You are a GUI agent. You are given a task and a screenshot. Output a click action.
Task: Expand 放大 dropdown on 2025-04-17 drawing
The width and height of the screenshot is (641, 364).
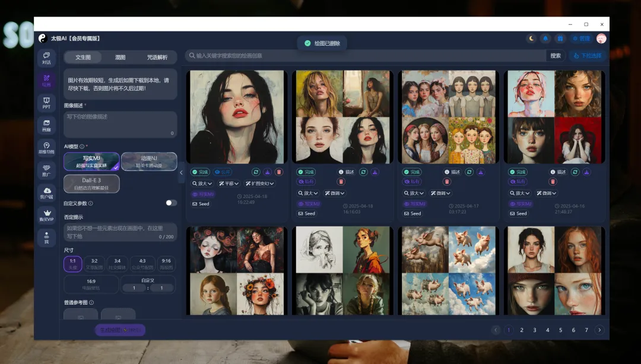pos(414,193)
